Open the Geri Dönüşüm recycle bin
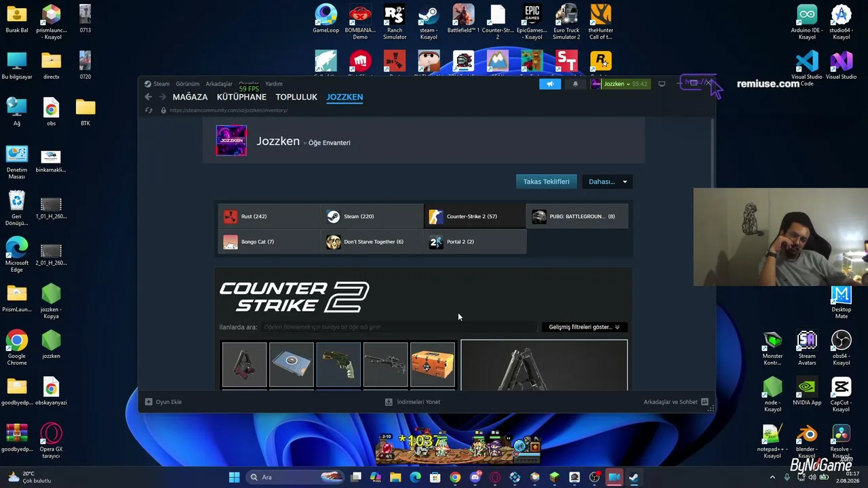The height and width of the screenshot is (488, 868). pos(17,208)
